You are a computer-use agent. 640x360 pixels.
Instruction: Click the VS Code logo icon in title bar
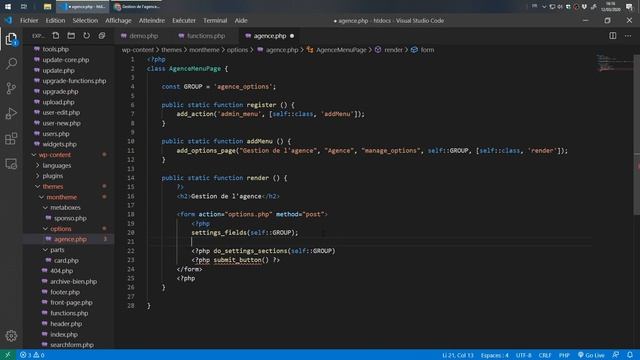click(8, 20)
